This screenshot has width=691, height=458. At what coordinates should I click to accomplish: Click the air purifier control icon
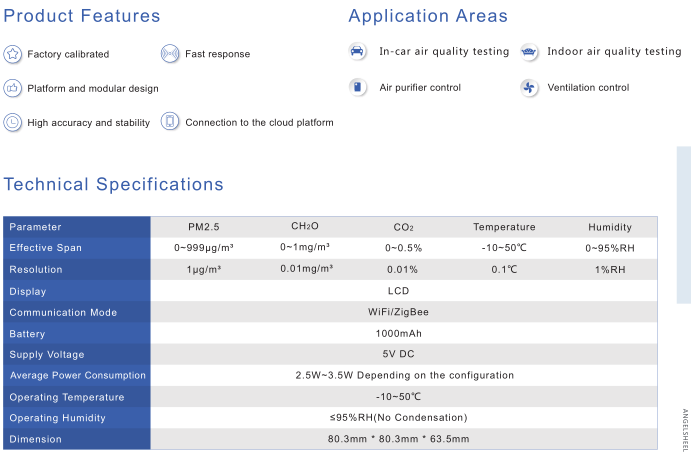(x=357, y=87)
